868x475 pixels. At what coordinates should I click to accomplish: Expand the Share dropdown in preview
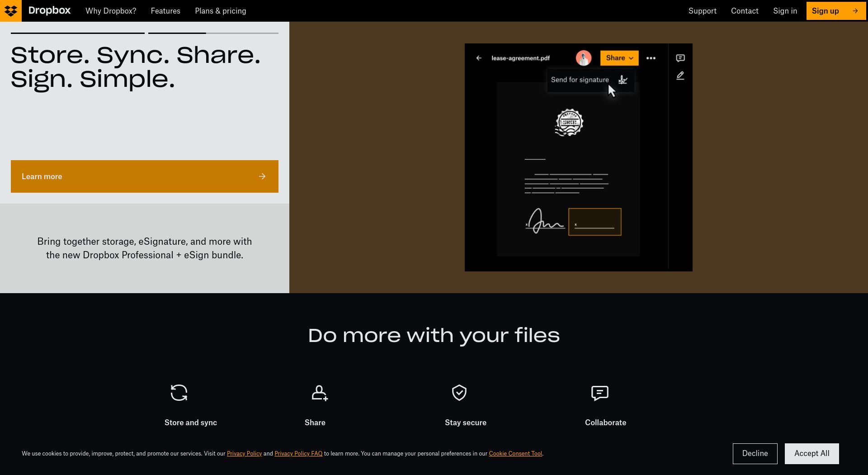619,58
